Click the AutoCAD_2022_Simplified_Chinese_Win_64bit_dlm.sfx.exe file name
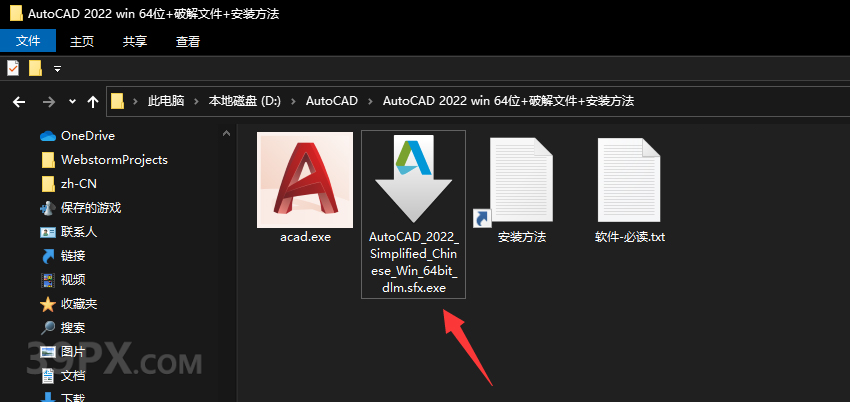Screen dimensions: 850x402 (414, 263)
